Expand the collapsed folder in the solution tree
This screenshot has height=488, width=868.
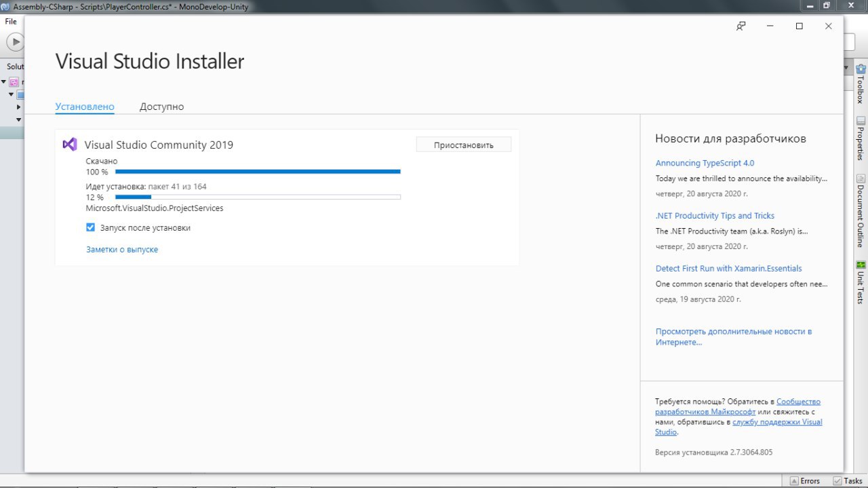click(x=19, y=107)
